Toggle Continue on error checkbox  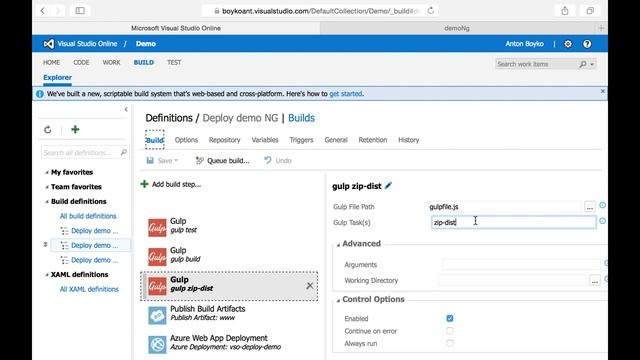449,331
